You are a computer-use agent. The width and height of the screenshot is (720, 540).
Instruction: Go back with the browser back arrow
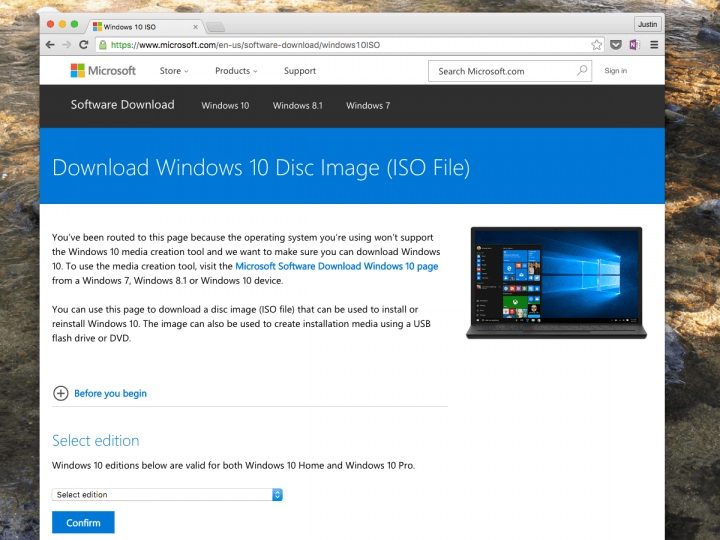point(50,45)
